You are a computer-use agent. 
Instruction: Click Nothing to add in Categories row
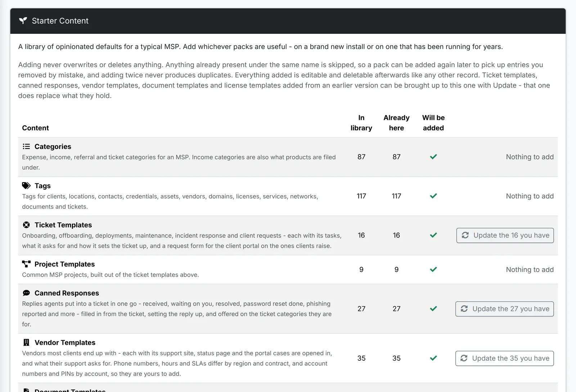[x=530, y=157]
